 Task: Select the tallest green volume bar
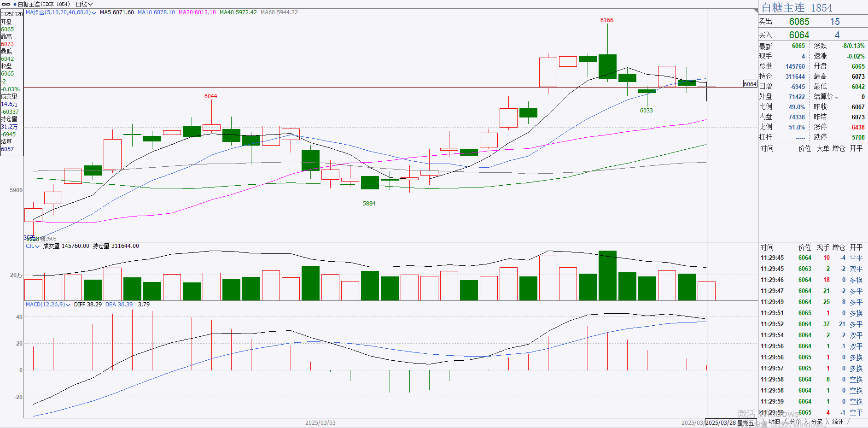point(607,275)
